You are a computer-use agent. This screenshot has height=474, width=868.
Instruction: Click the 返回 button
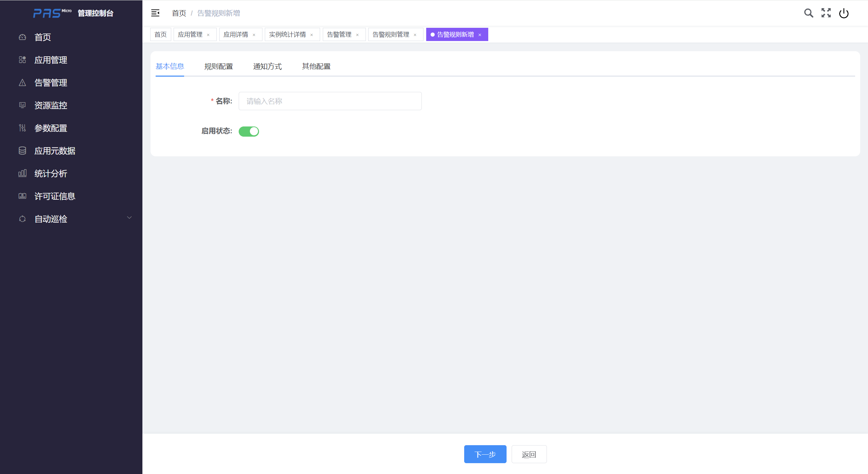[x=529, y=454]
